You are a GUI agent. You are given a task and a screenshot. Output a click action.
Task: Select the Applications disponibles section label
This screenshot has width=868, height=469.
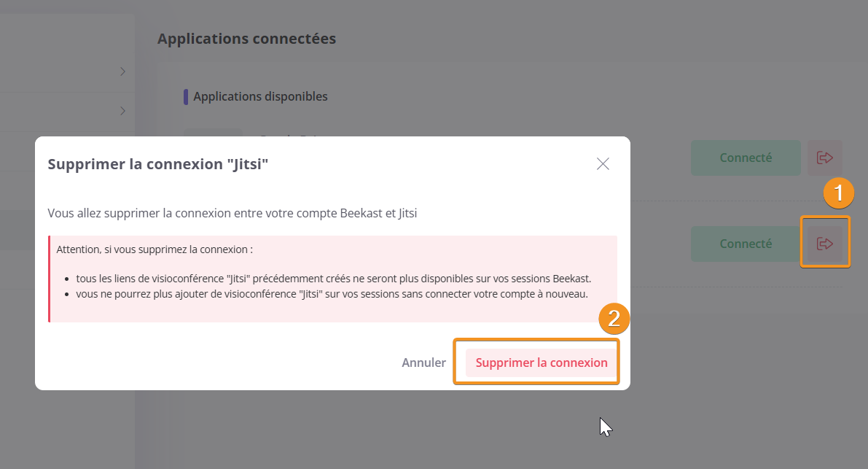pyautogui.click(x=260, y=96)
